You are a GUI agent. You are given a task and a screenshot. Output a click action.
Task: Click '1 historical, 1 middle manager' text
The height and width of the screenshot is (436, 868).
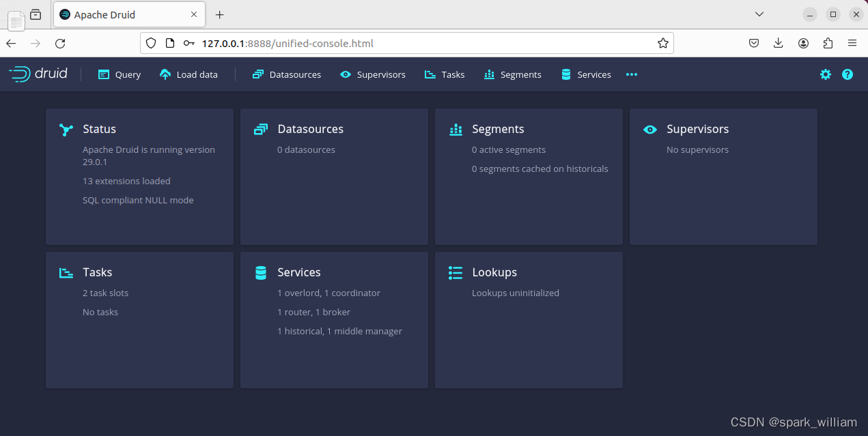coord(339,331)
